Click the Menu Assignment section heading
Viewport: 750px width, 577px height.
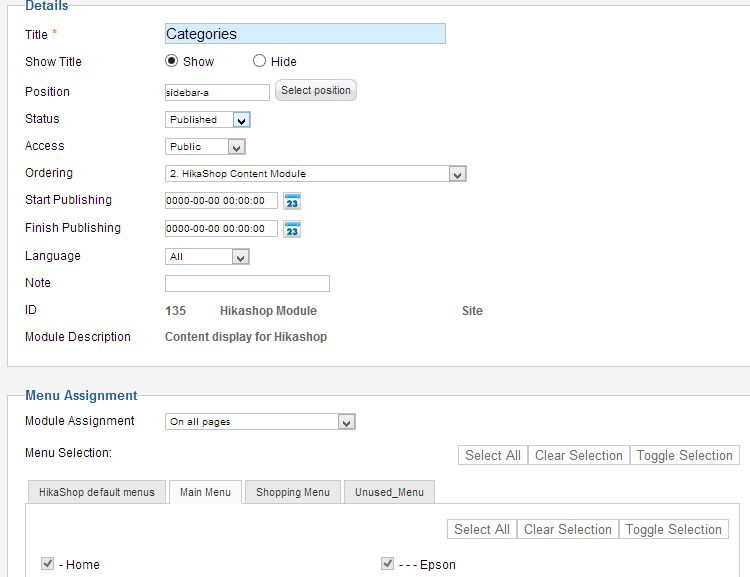point(81,395)
